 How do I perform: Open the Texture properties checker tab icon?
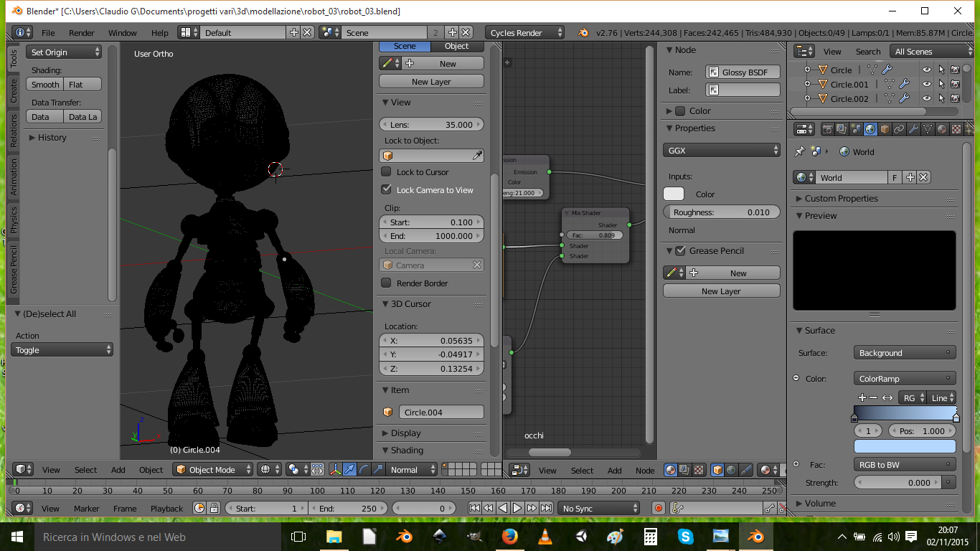[956, 129]
